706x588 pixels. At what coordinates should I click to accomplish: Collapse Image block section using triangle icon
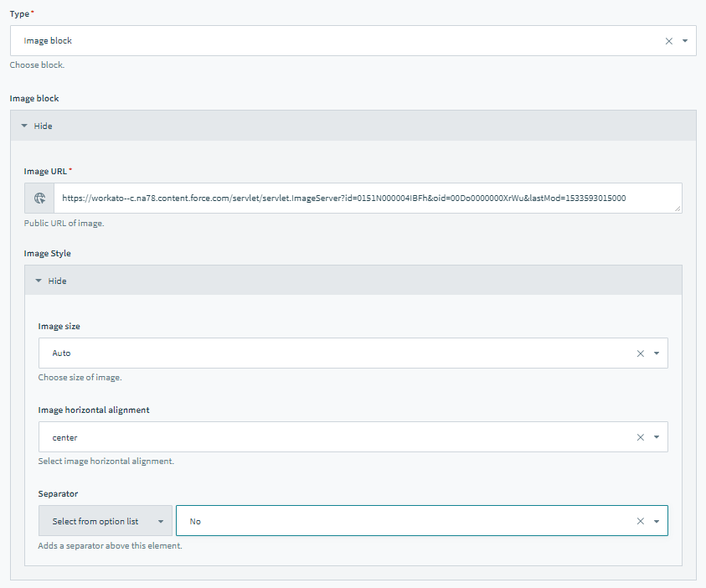24,126
